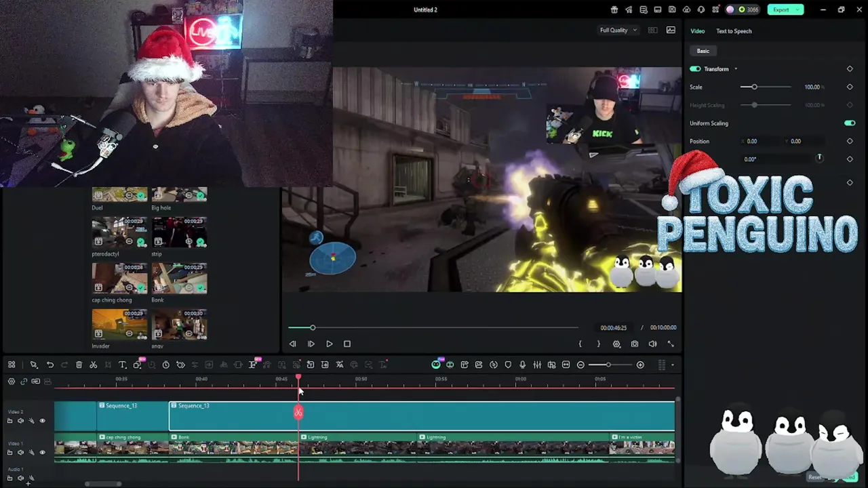
Task: Click the mark-in left brace icon
Action: pos(580,344)
